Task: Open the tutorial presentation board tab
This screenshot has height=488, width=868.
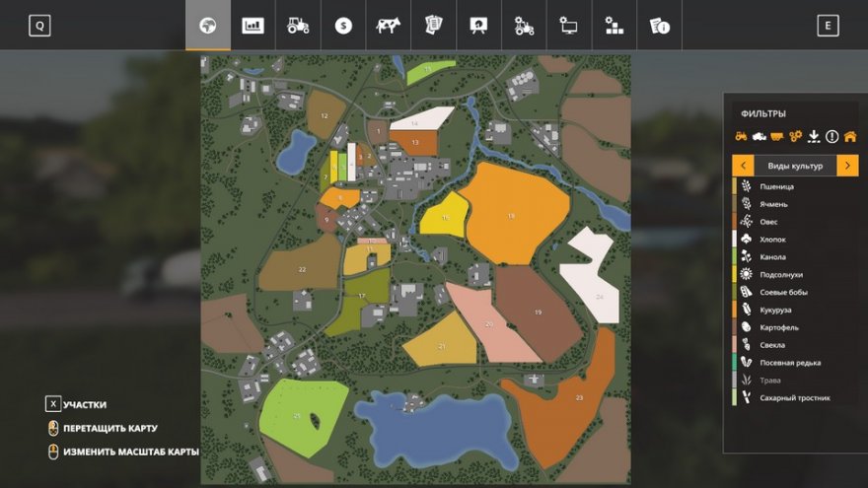Action: click(x=478, y=26)
